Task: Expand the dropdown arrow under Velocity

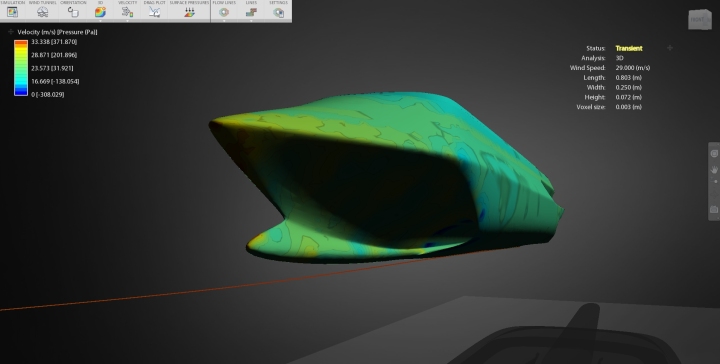Action: point(127,21)
